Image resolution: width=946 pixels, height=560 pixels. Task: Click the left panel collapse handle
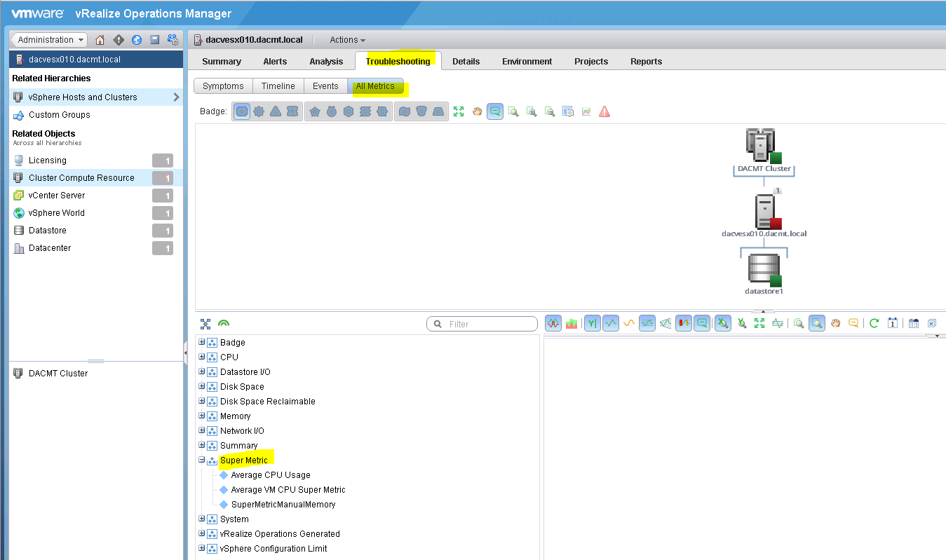click(x=186, y=353)
